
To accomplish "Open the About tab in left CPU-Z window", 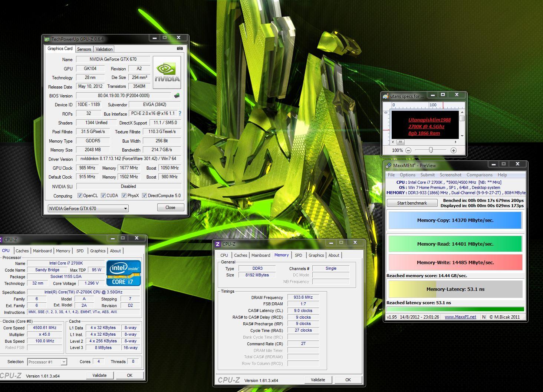I will pyautogui.click(x=115, y=251).
